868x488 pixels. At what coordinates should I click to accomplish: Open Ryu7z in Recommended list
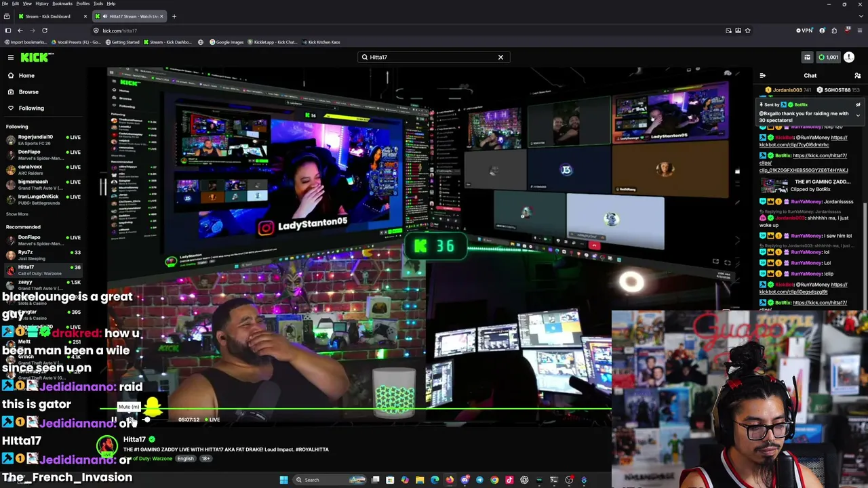pyautogui.click(x=43, y=255)
